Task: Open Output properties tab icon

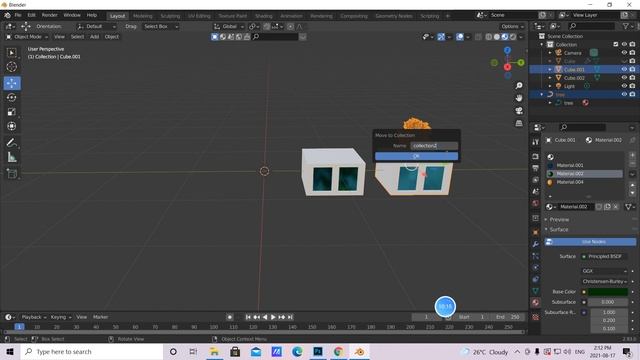Action: [x=536, y=168]
